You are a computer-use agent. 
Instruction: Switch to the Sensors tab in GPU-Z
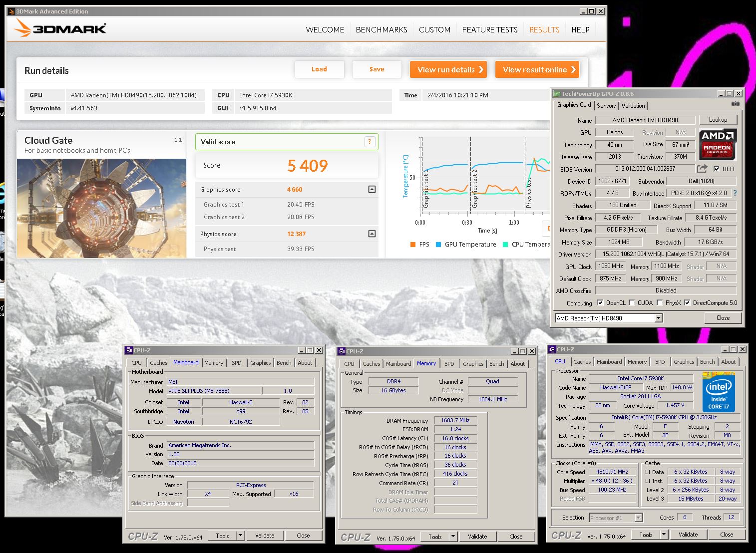(606, 106)
